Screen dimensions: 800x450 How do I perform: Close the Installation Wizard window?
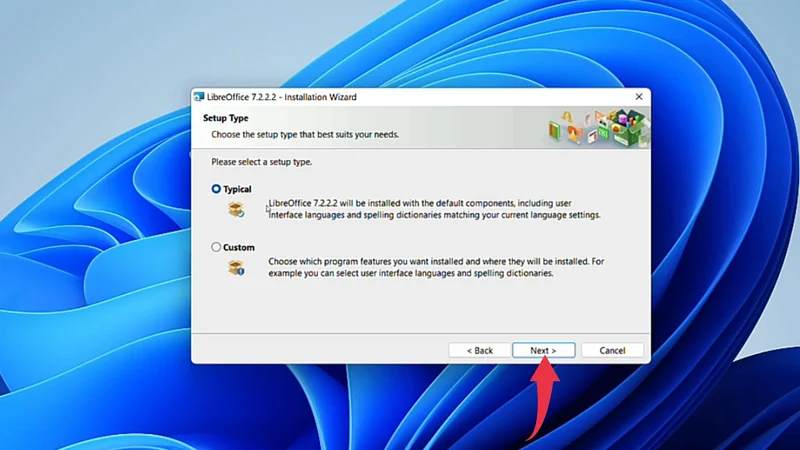coord(638,97)
